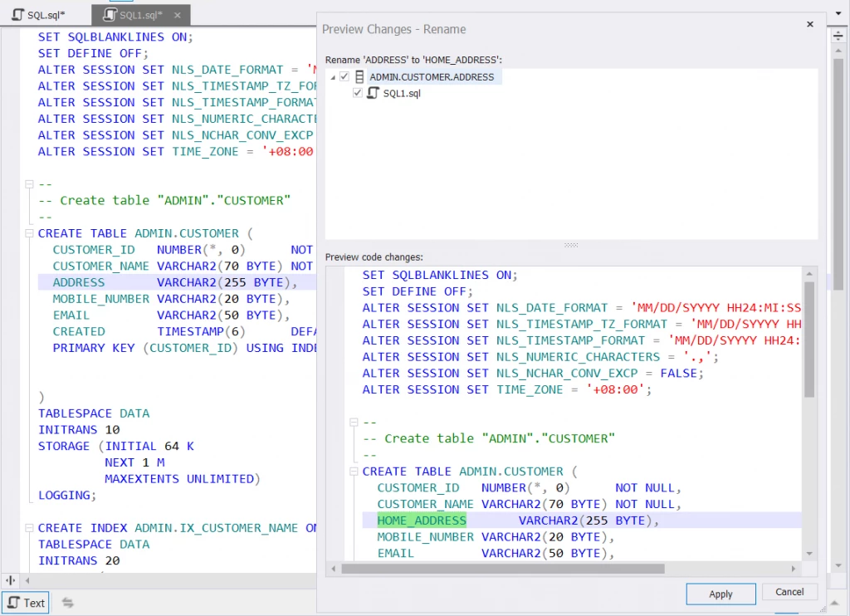
Task: Click preview horizontal scrollbar right arrow
Action: pos(794,569)
